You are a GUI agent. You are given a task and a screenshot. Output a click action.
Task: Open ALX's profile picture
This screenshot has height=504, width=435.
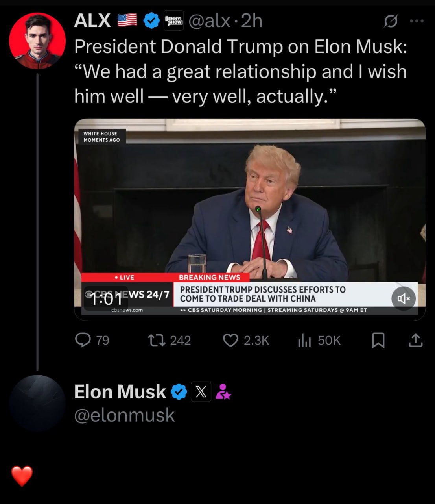[x=37, y=41]
